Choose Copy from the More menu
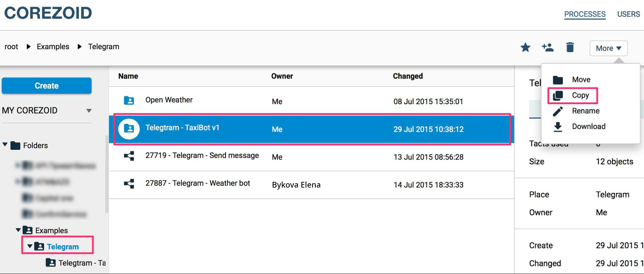Image resolution: width=644 pixels, height=274 pixels. (x=580, y=95)
